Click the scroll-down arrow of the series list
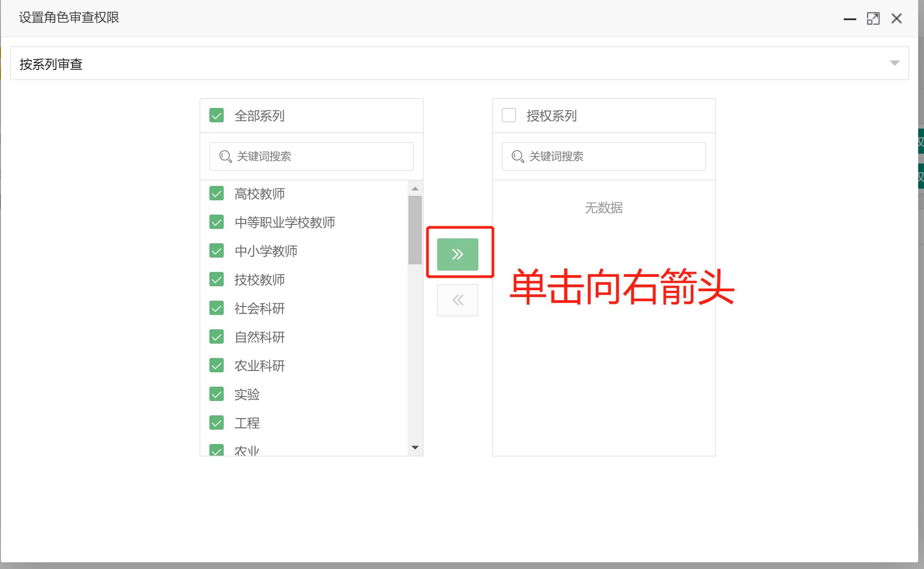Viewport: 924px width, 569px height. [415, 448]
